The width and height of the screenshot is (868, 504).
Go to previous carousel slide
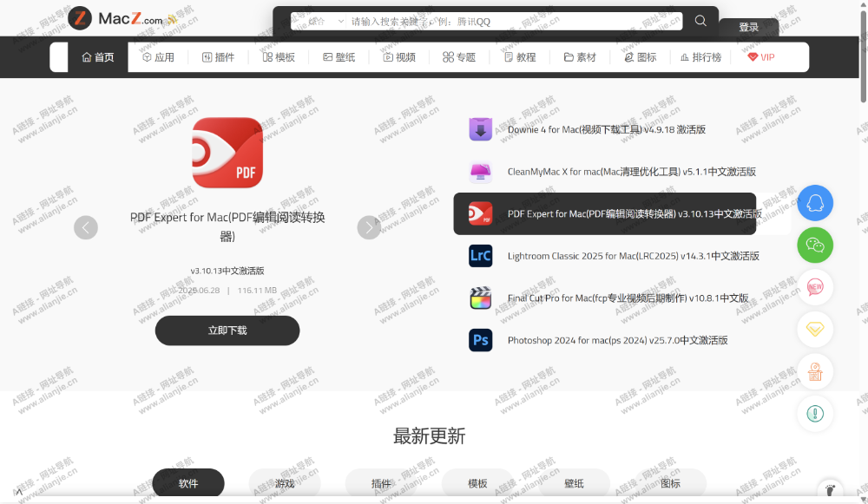pyautogui.click(x=86, y=227)
